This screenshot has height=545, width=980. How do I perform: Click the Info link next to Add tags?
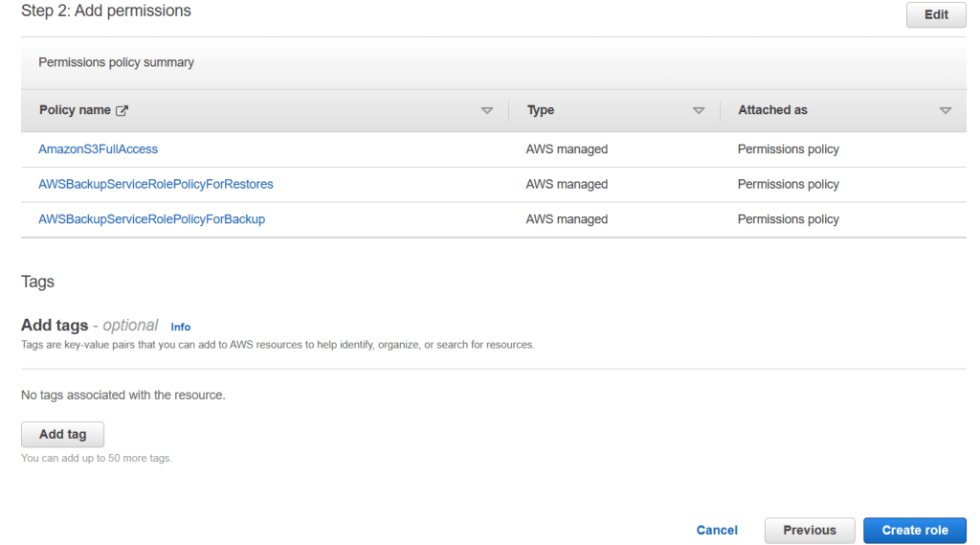click(x=180, y=327)
